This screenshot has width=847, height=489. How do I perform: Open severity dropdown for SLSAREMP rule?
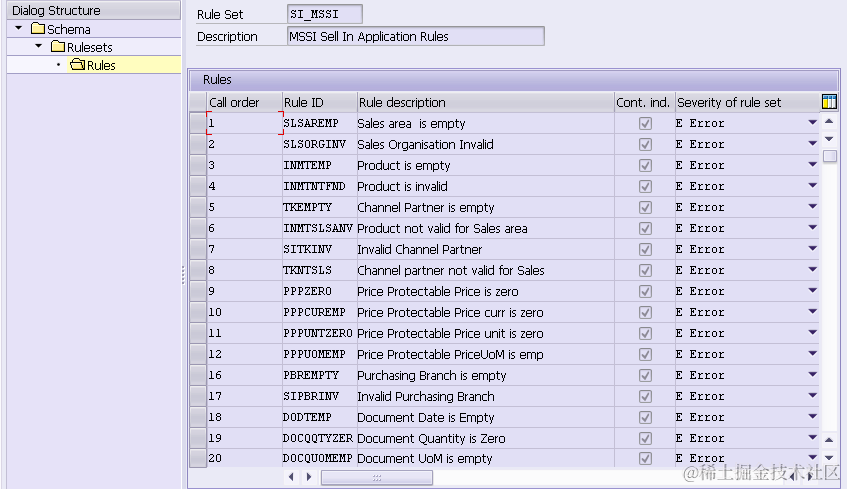pyautogui.click(x=812, y=123)
